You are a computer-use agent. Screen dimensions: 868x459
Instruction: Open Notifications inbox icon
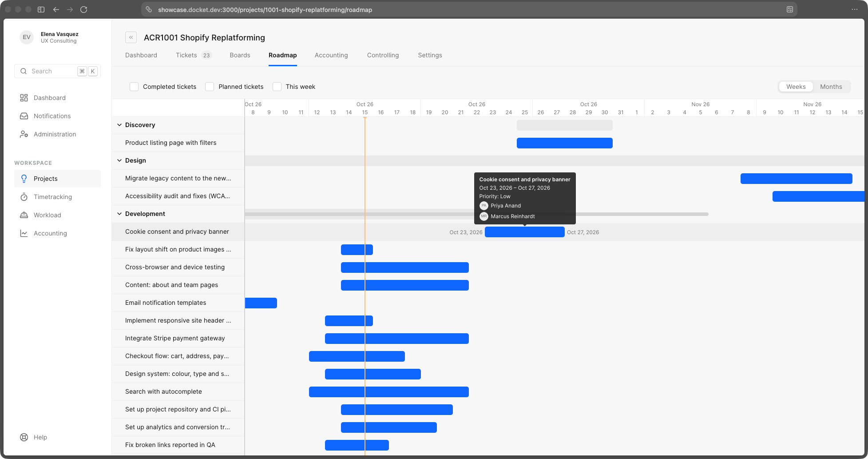pos(24,116)
